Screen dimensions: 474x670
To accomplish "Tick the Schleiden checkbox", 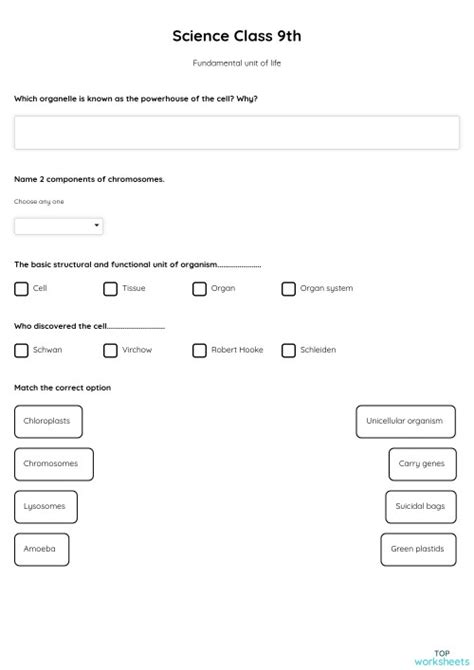I will [x=289, y=350].
